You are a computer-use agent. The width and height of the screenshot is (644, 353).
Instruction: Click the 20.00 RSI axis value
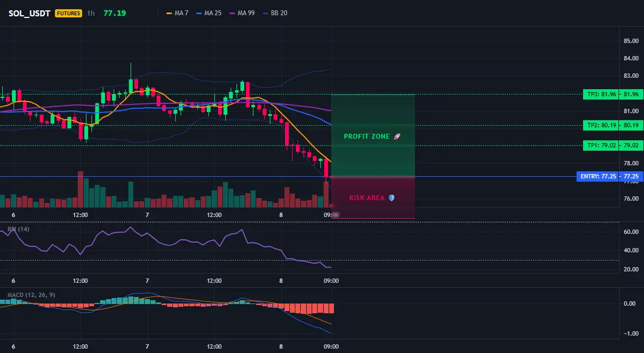coord(631,270)
